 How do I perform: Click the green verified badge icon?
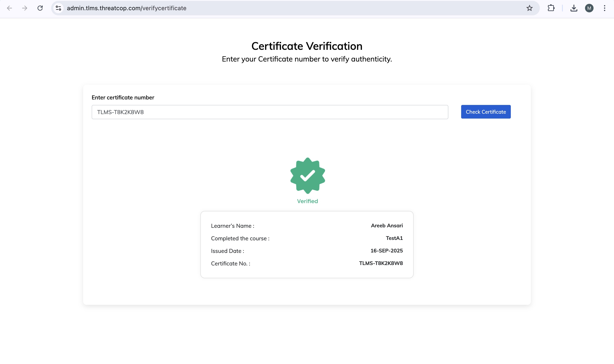point(307,176)
